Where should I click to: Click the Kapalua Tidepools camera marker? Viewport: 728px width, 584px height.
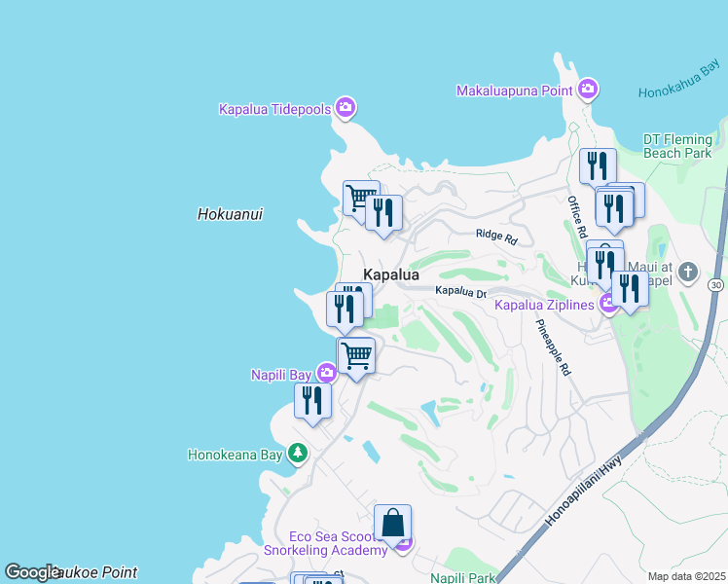coord(345,108)
